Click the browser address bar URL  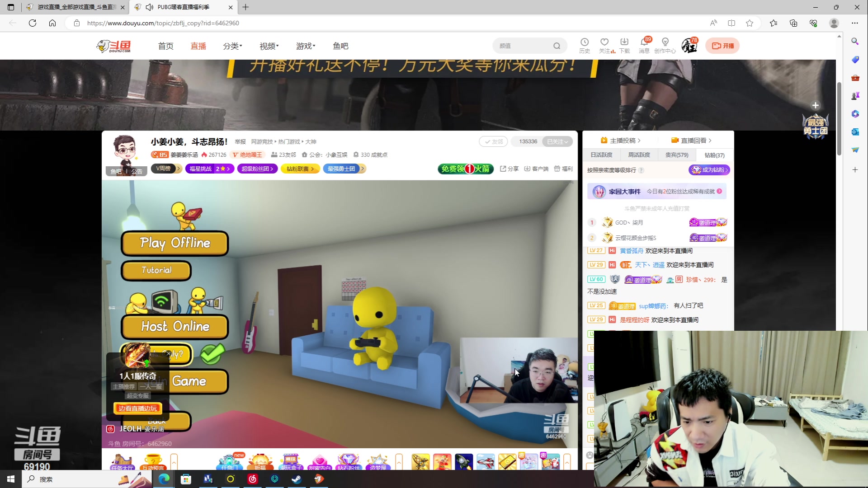coord(163,23)
